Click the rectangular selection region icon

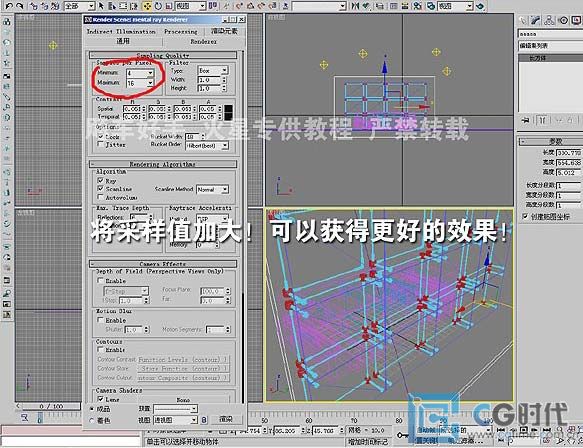click(x=123, y=6)
